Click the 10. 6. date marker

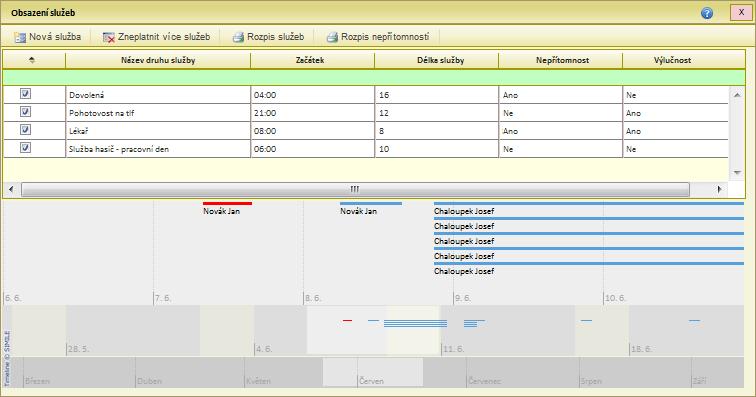tap(615, 298)
